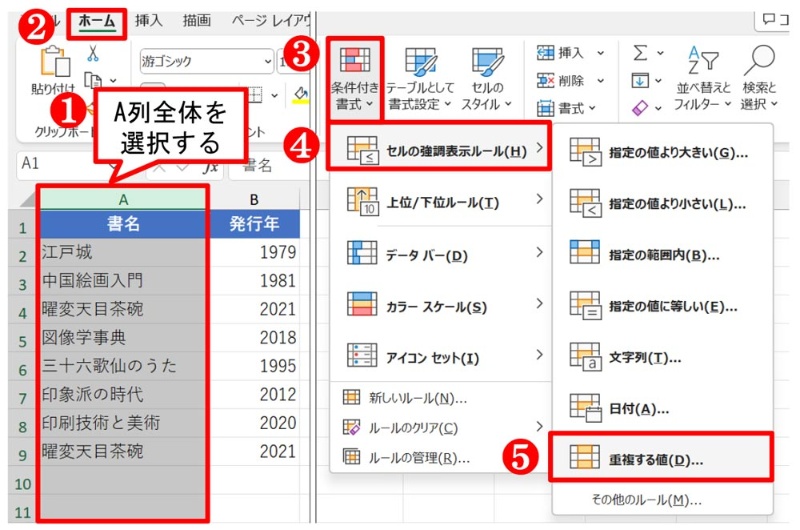Click cell 江戸城

123,252
